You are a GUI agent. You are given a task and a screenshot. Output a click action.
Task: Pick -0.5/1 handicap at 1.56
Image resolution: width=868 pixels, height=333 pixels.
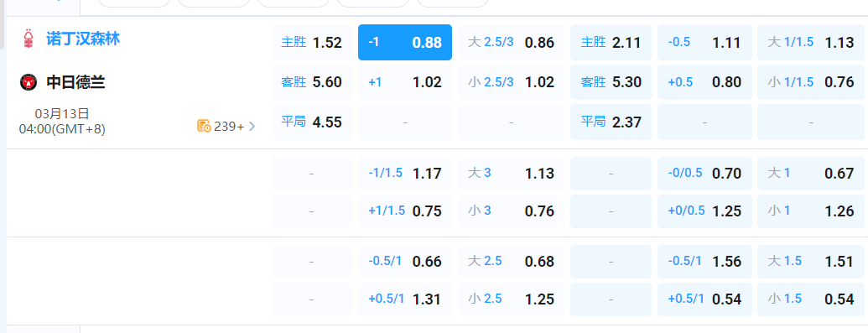(704, 262)
